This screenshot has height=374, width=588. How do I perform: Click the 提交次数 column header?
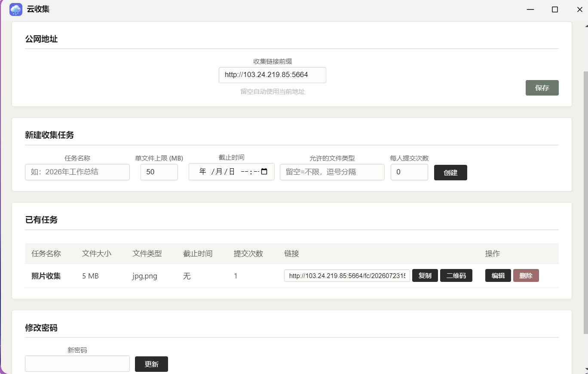tap(248, 253)
